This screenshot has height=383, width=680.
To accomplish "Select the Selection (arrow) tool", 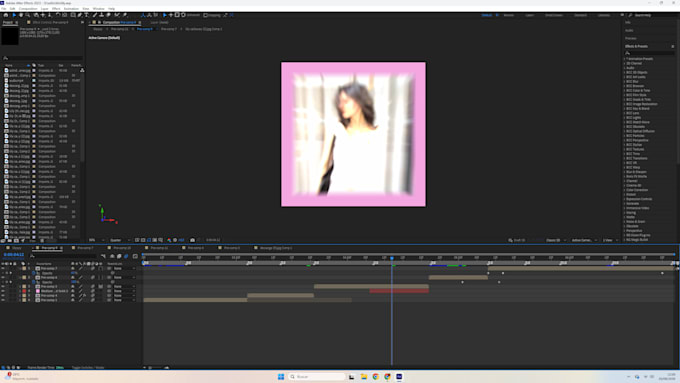I will point(14,15).
